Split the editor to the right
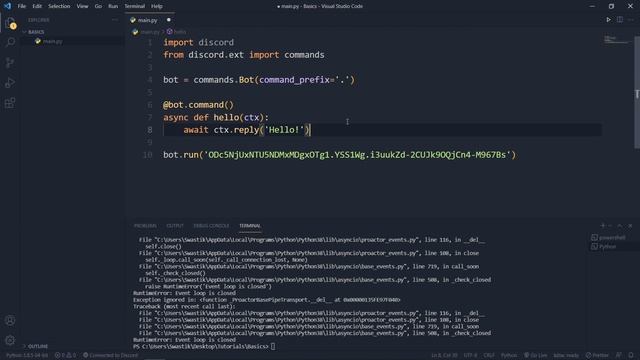Viewport: 640px width, 360px height. tap(620, 20)
